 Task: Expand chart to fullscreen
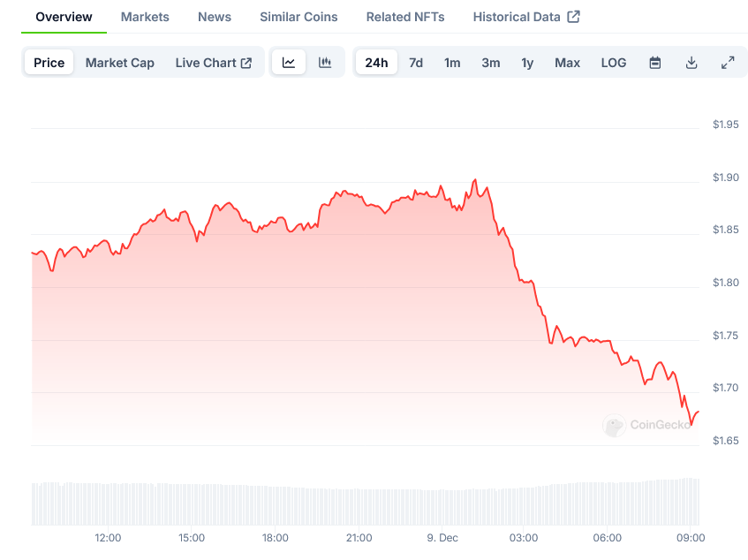click(728, 63)
